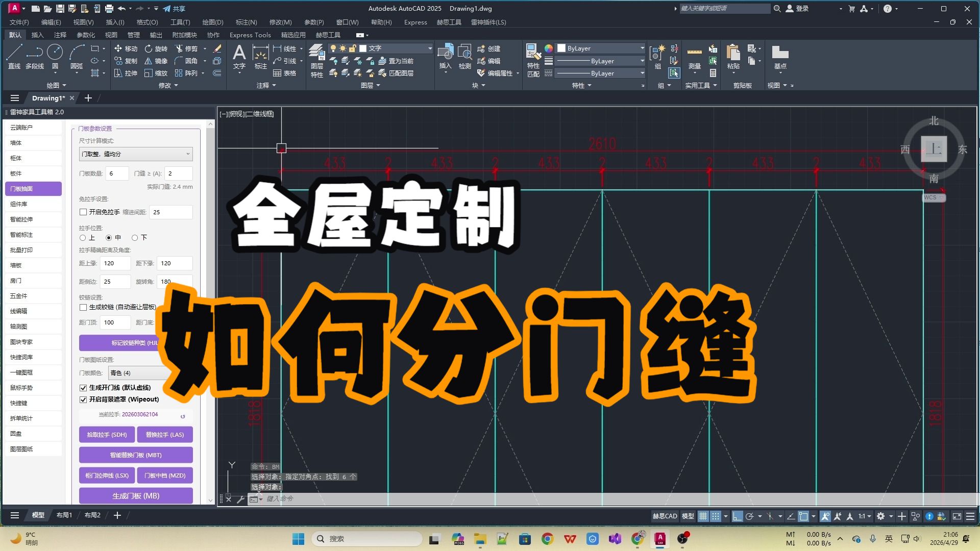The width and height of the screenshot is (980, 551).
Task: Select handle position 下 radio button
Action: [135, 238]
